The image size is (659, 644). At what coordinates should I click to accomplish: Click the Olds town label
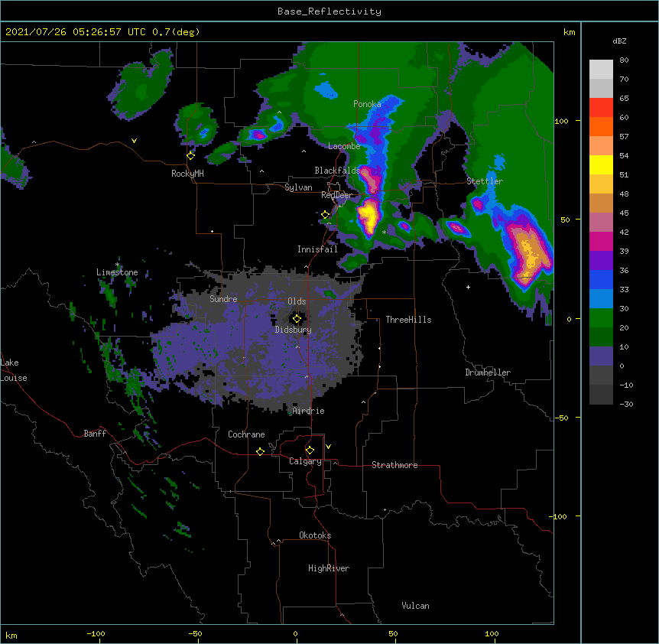coord(297,301)
